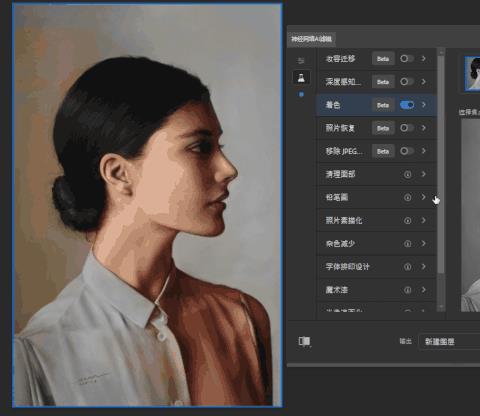Click the download icon for 字体排印设计
The height and width of the screenshot is (416, 480).
coord(407,267)
